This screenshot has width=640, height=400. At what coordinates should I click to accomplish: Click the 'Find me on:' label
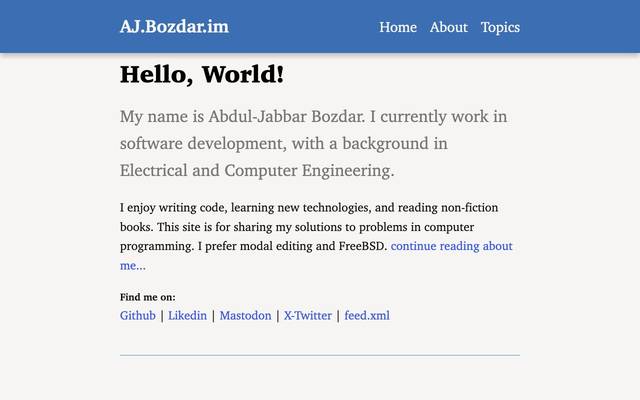tap(148, 297)
